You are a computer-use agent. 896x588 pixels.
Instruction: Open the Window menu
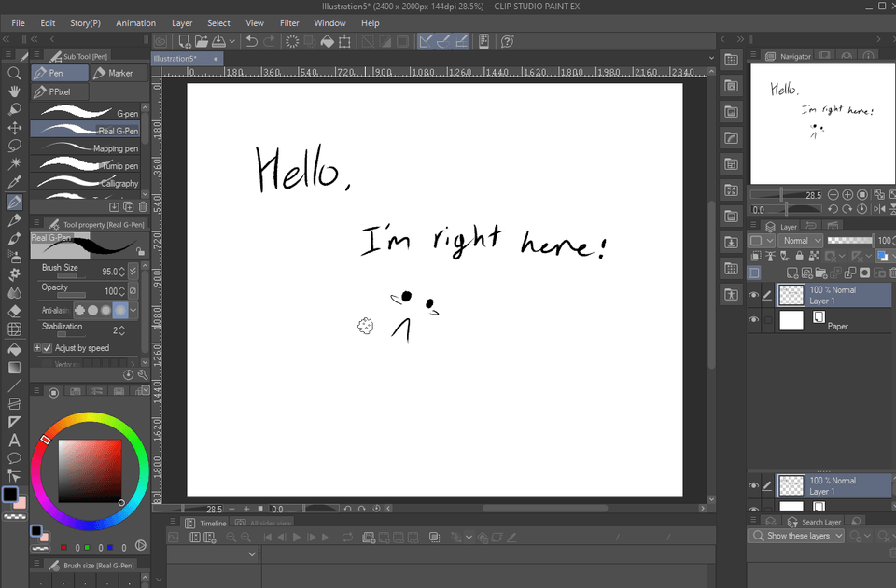click(x=329, y=22)
